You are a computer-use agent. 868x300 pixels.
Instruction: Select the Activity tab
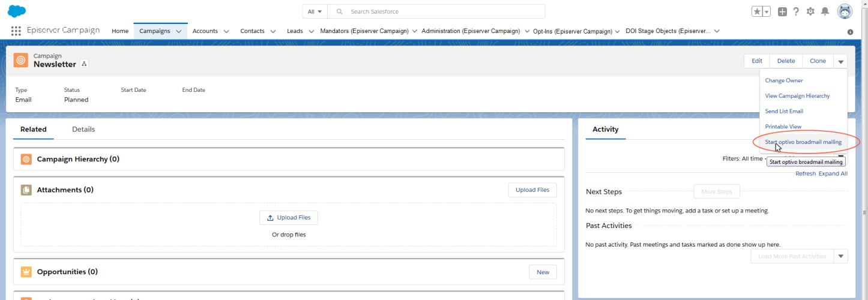click(x=606, y=129)
